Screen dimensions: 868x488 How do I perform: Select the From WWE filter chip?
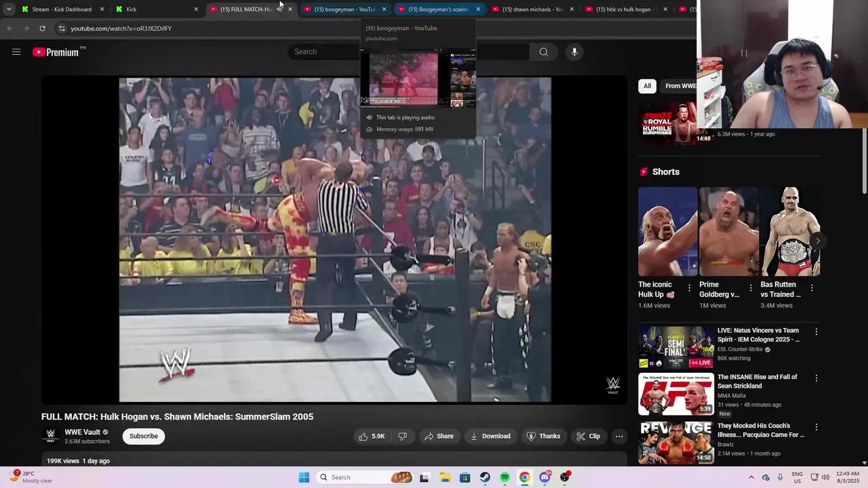[679, 86]
